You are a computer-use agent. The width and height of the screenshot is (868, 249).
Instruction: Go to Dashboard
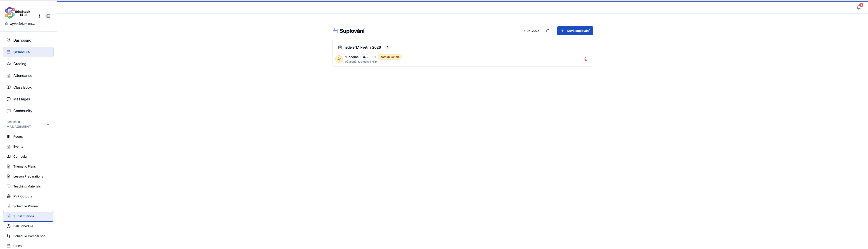coord(28,40)
